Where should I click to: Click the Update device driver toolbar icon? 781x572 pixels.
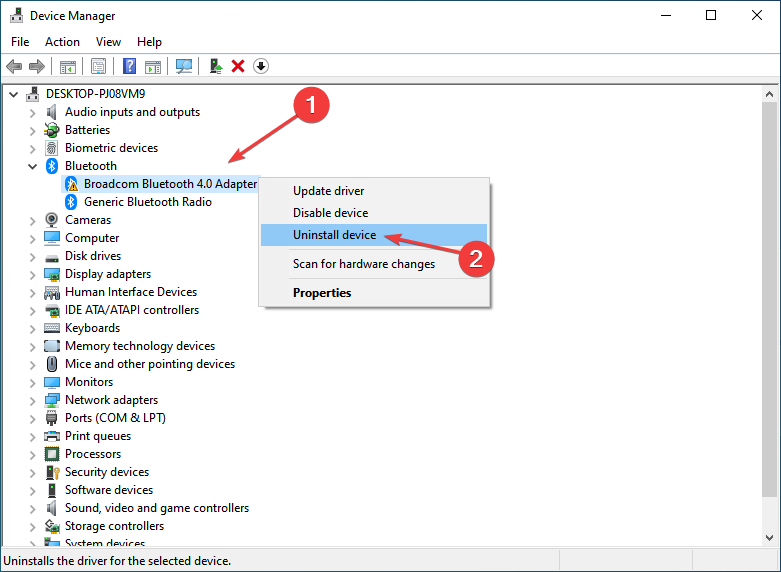(215, 66)
